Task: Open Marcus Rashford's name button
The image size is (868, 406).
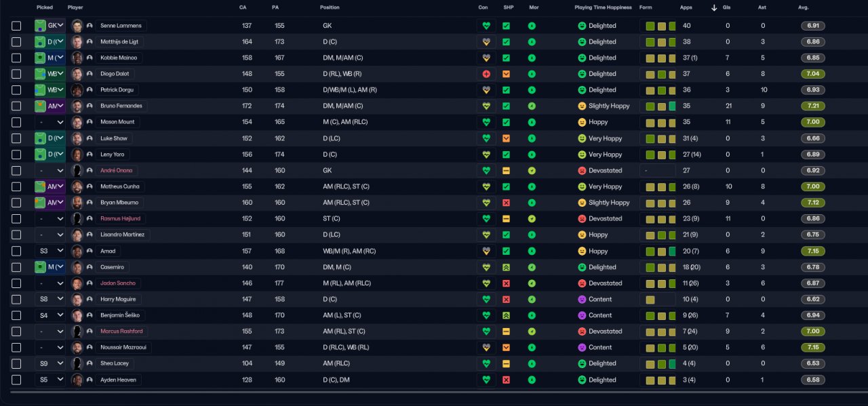Action: coord(121,331)
